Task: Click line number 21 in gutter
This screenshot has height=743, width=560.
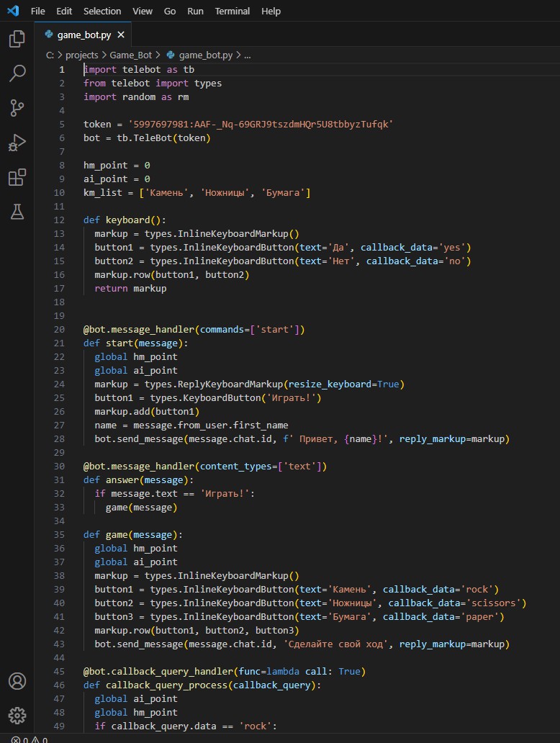Action: [x=59, y=343]
